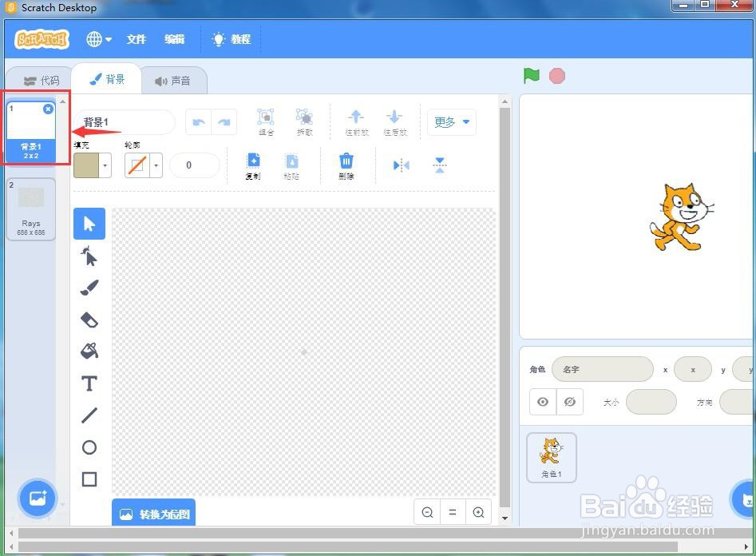Click the green flag to run
Image resolution: width=756 pixels, height=556 pixels.
click(x=532, y=76)
